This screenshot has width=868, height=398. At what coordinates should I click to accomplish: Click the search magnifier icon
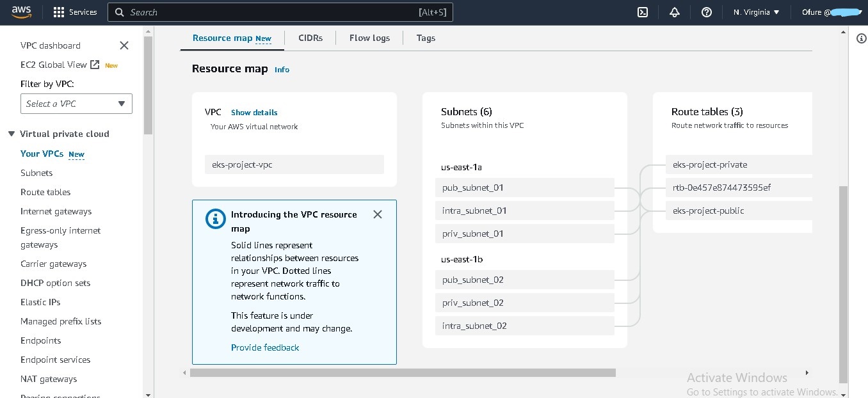(x=119, y=12)
